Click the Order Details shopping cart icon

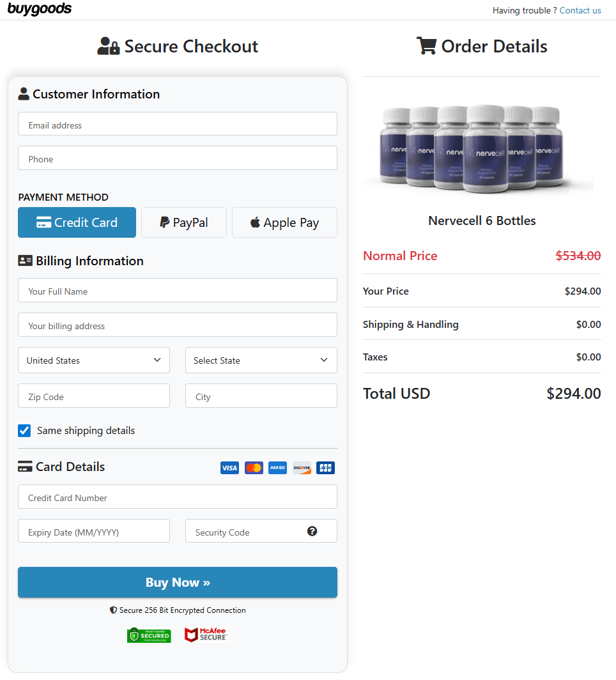tap(426, 45)
